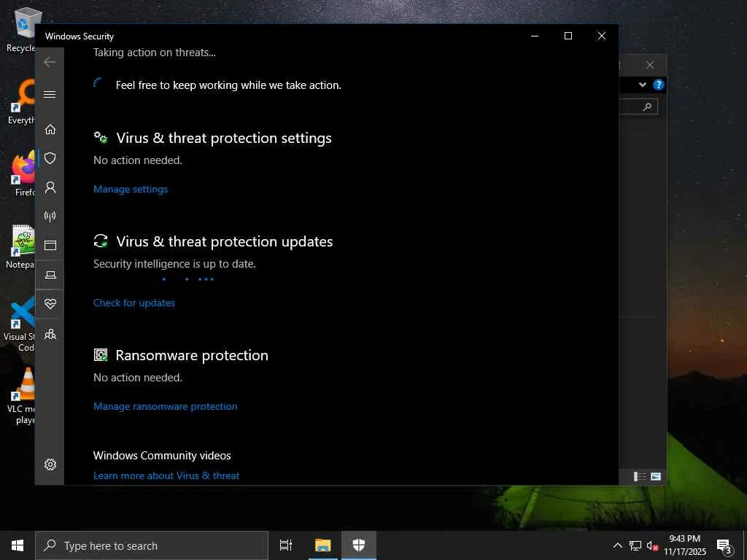Open the Home sidebar icon
The height and width of the screenshot is (560, 747).
tap(50, 129)
